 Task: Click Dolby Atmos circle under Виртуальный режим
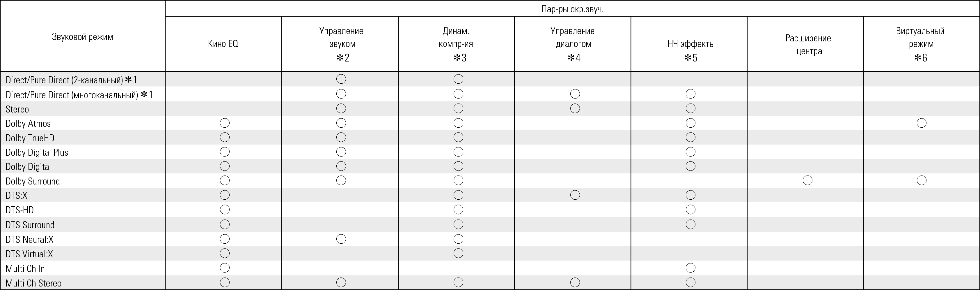[x=922, y=123]
